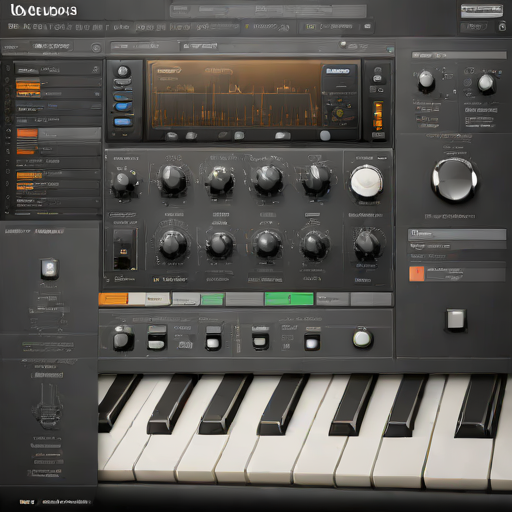
Task: Select the topmost orange entry in the left list
Action: click(x=28, y=86)
